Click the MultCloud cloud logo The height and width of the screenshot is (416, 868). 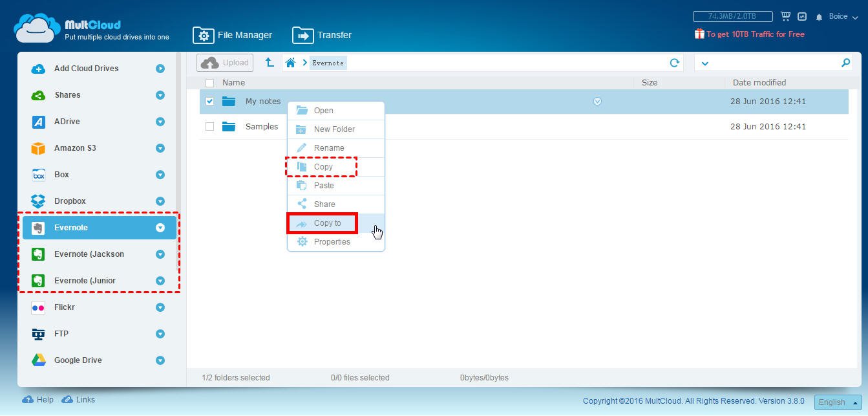tap(37, 28)
